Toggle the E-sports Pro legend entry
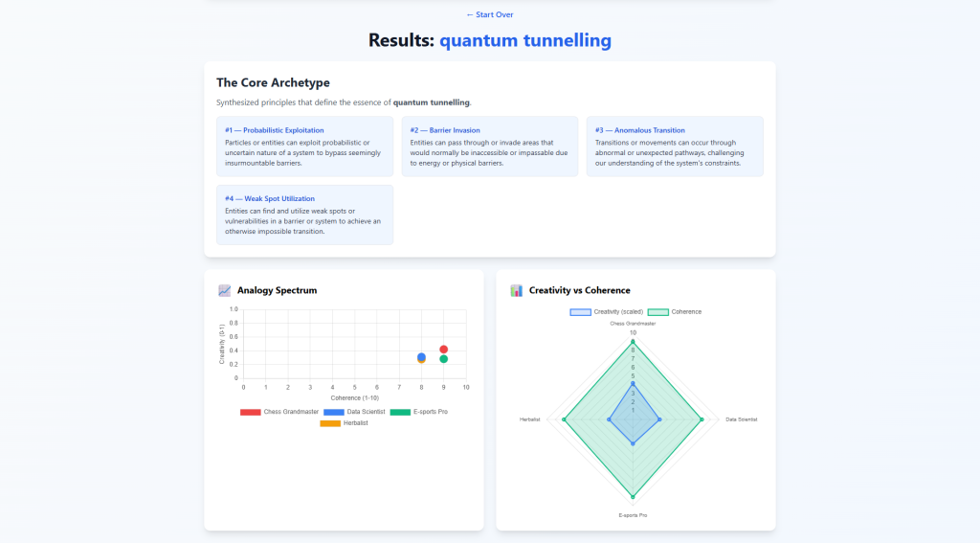This screenshot has height=543, width=980. tap(419, 412)
